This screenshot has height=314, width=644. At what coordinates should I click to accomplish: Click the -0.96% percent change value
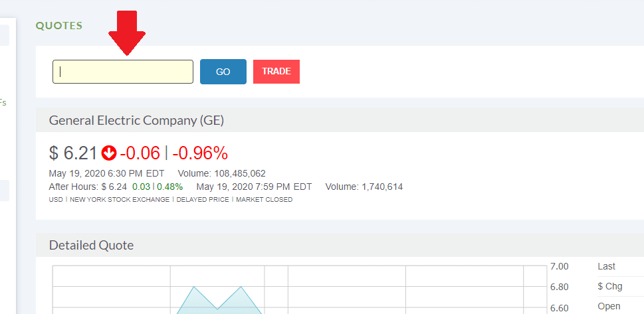tap(200, 153)
